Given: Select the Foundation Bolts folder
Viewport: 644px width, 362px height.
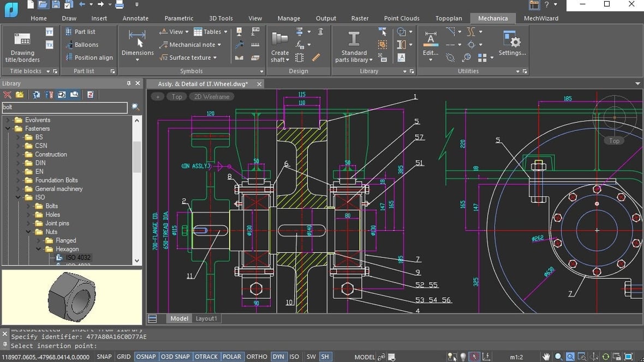Looking at the screenshot, I should 56,180.
